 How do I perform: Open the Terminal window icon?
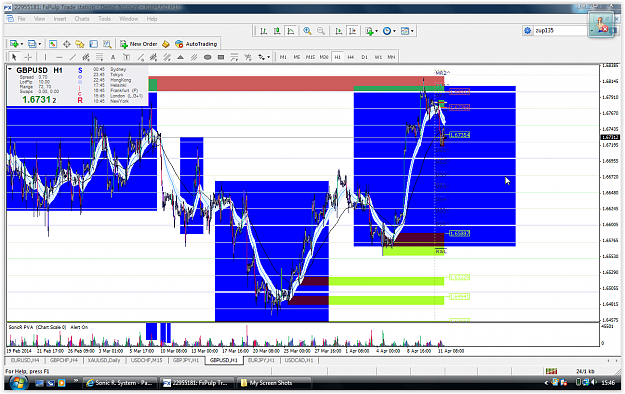pyautogui.click(x=93, y=44)
